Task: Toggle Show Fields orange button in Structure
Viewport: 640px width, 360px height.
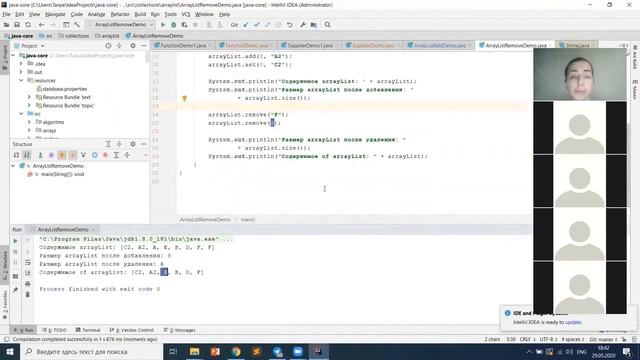Action: coord(62,155)
